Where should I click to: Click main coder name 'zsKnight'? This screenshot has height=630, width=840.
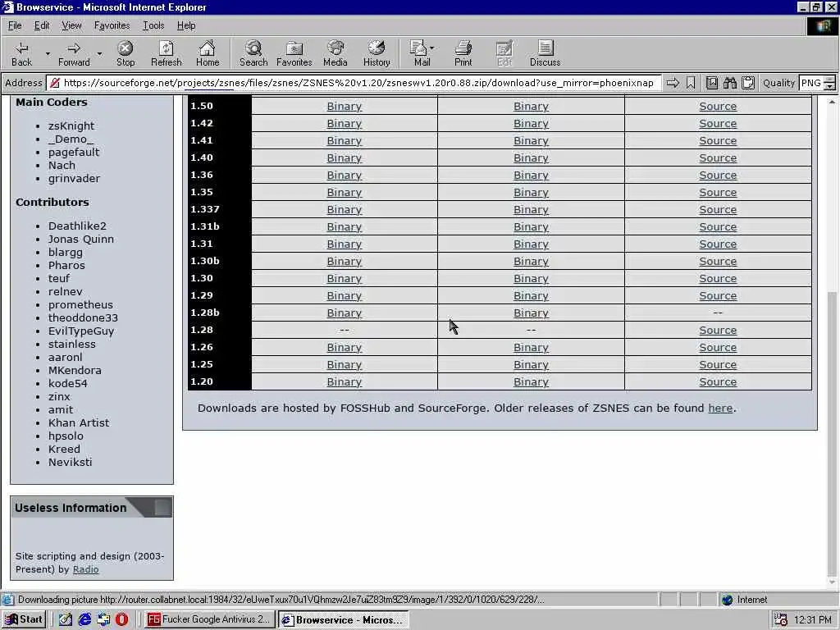click(x=71, y=126)
